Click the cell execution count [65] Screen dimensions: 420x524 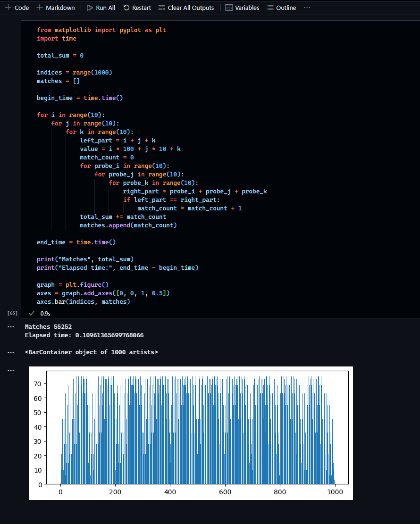pyautogui.click(x=13, y=313)
